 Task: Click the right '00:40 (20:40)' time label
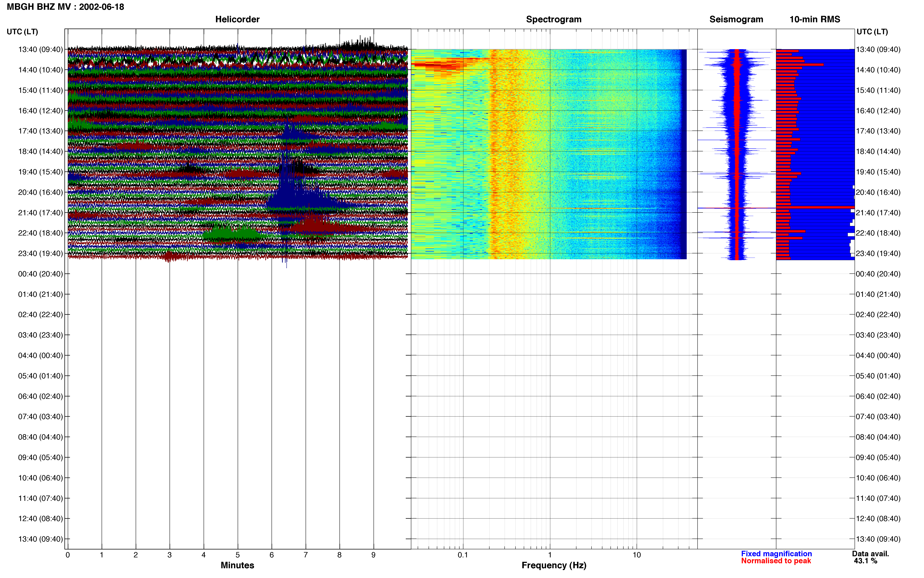(878, 274)
